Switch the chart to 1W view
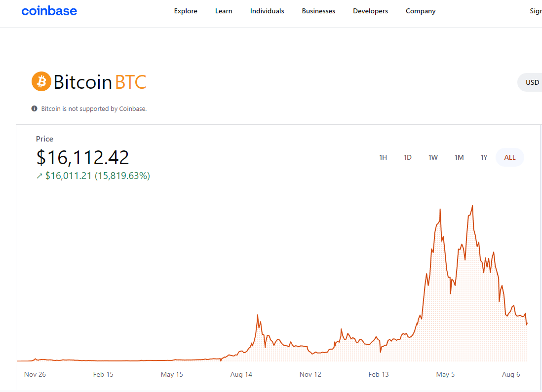 coord(433,157)
